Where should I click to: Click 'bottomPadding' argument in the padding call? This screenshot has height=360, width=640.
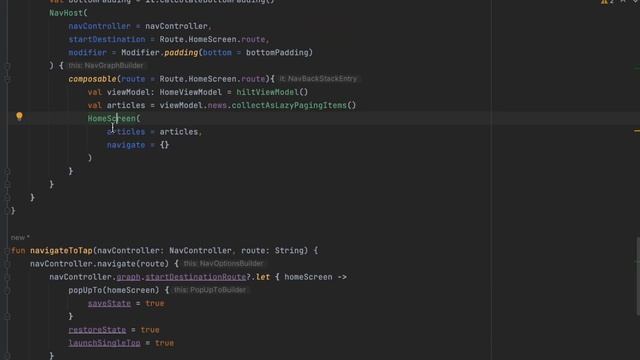click(x=277, y=53)
